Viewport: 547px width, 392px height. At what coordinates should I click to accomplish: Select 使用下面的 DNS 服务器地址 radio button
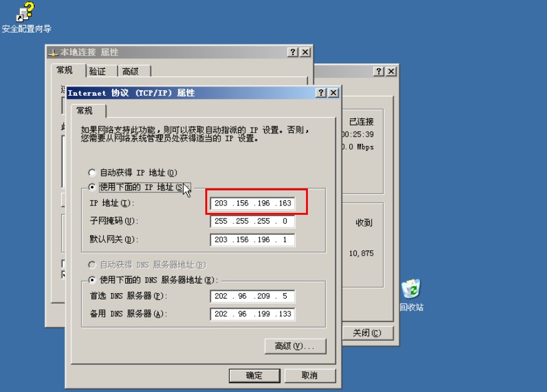pyautogui.click(x=92, y=280)
